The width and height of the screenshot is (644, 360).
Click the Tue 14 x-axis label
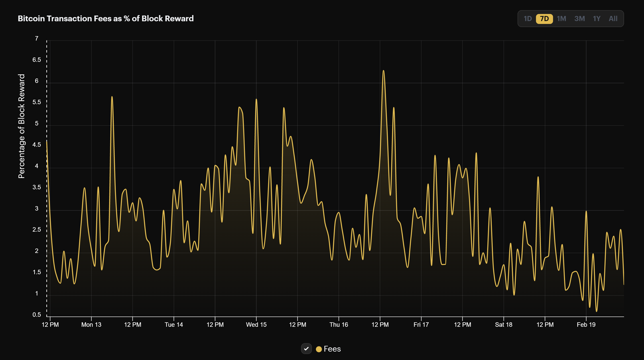174,325
